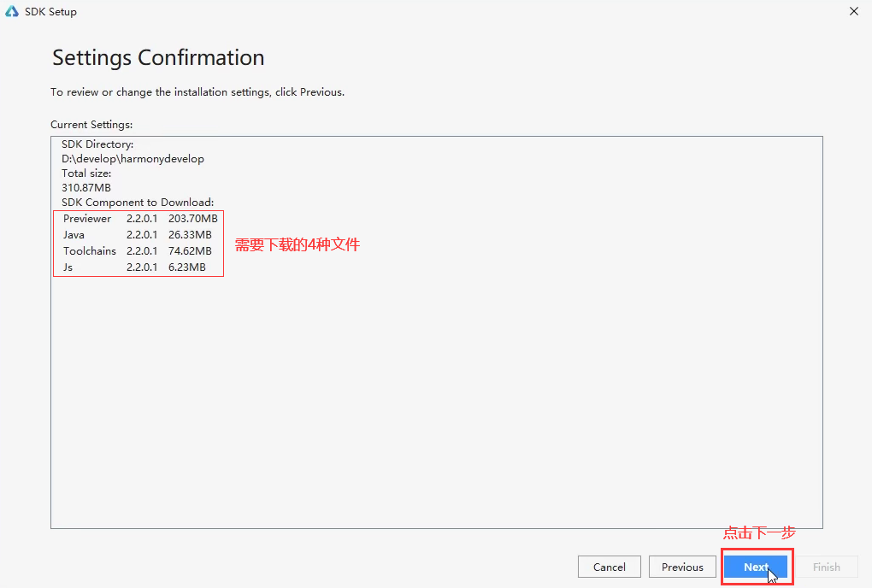Click the 'Current Settings:' label
This screenshot has width=872, height=588.
coord(91,125)
